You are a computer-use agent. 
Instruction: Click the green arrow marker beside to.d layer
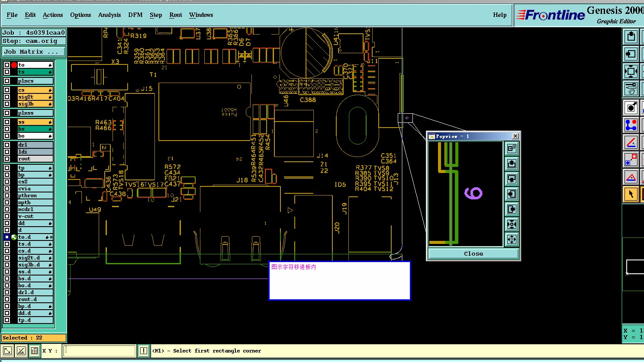tap(14, 237)
